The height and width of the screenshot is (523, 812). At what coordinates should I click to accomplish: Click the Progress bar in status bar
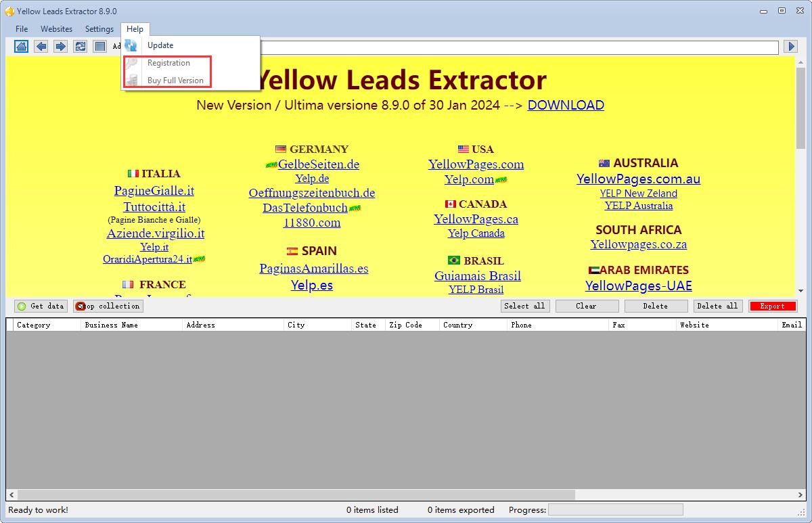pos(615,510)
